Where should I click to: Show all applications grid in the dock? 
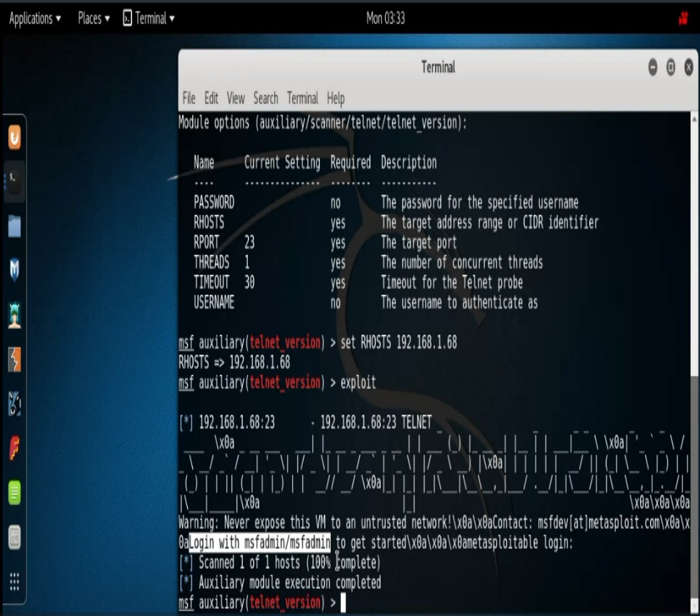[x=14, y=582]
